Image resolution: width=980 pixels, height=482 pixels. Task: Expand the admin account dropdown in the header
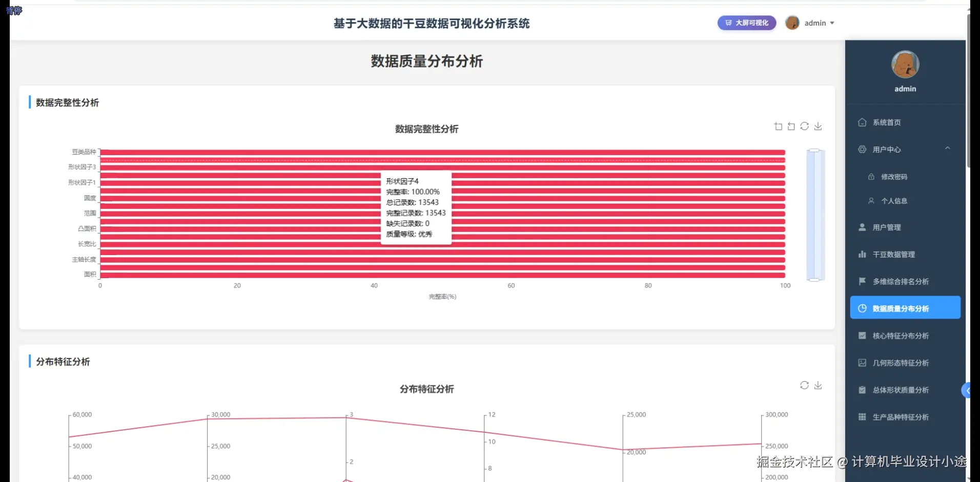point(820,23)
